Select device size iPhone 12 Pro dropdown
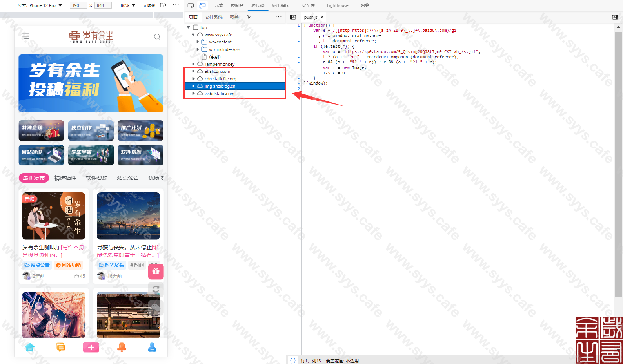This screenshot has height=364, width=623. click(x=40, y=5)
